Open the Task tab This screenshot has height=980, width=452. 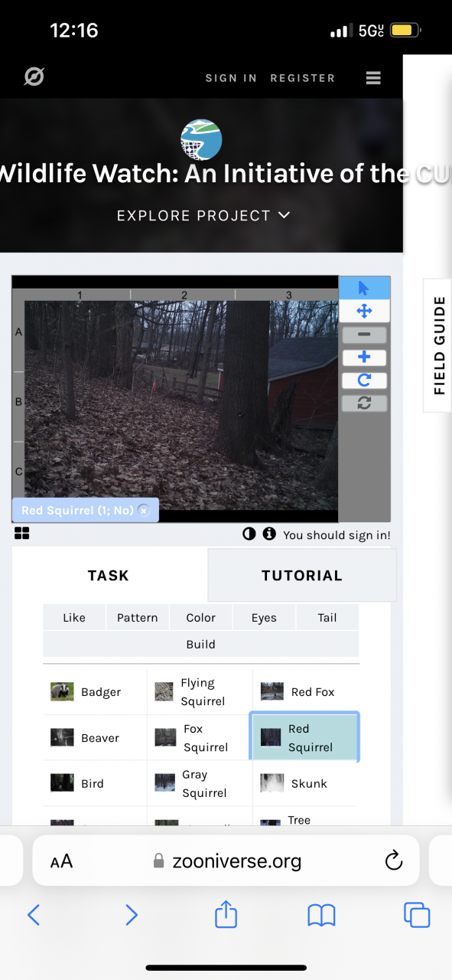109,576
